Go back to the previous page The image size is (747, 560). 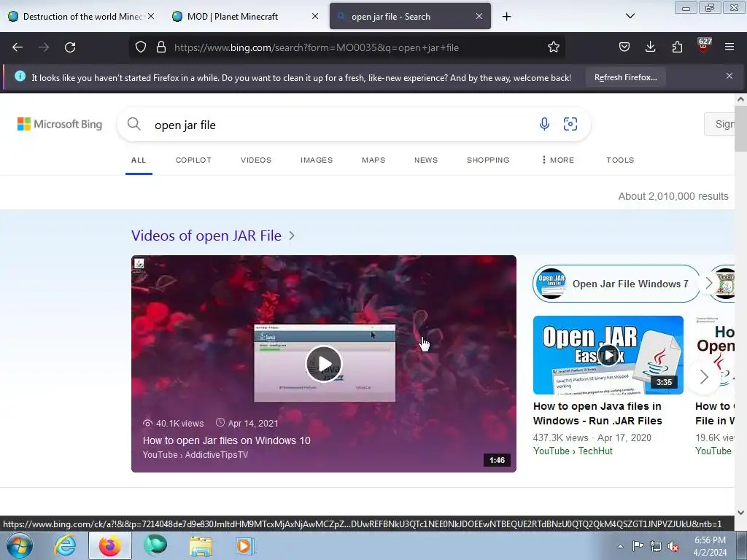[18, 47]
